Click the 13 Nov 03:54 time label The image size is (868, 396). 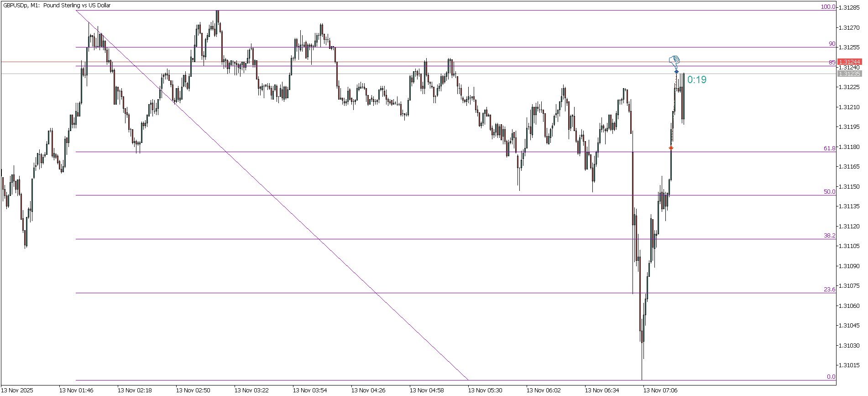[x=309, y=390]
